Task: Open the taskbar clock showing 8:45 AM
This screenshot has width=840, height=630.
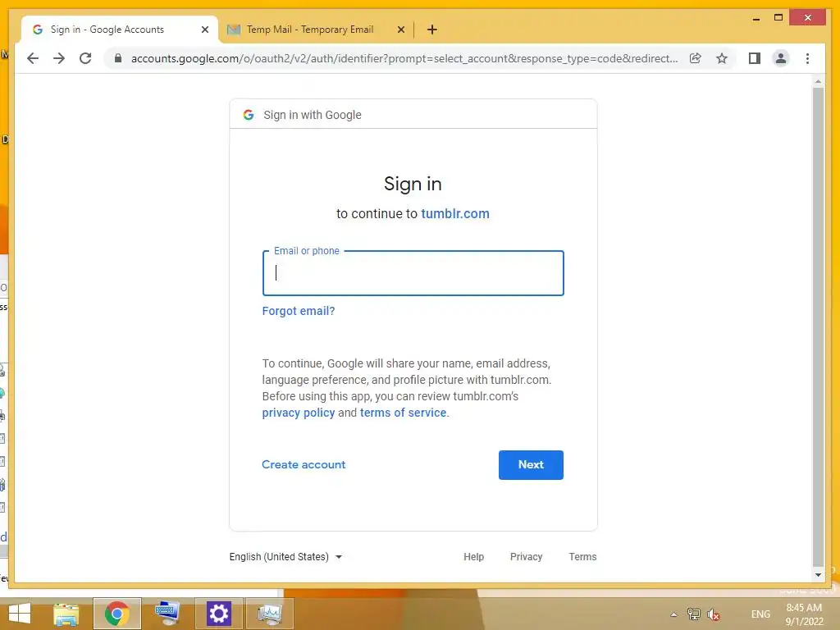Action: (x=804, y=614)
